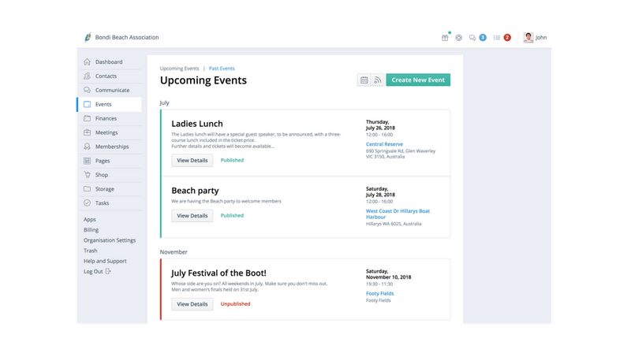Click Create New Event button
Viewport: 631px width, 364px height.
point(417,80)
